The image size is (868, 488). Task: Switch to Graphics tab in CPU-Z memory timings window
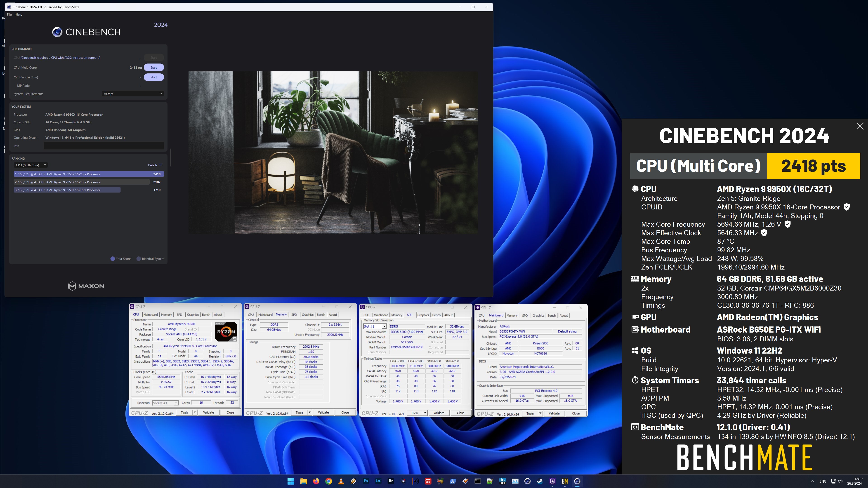pos(307,314)
